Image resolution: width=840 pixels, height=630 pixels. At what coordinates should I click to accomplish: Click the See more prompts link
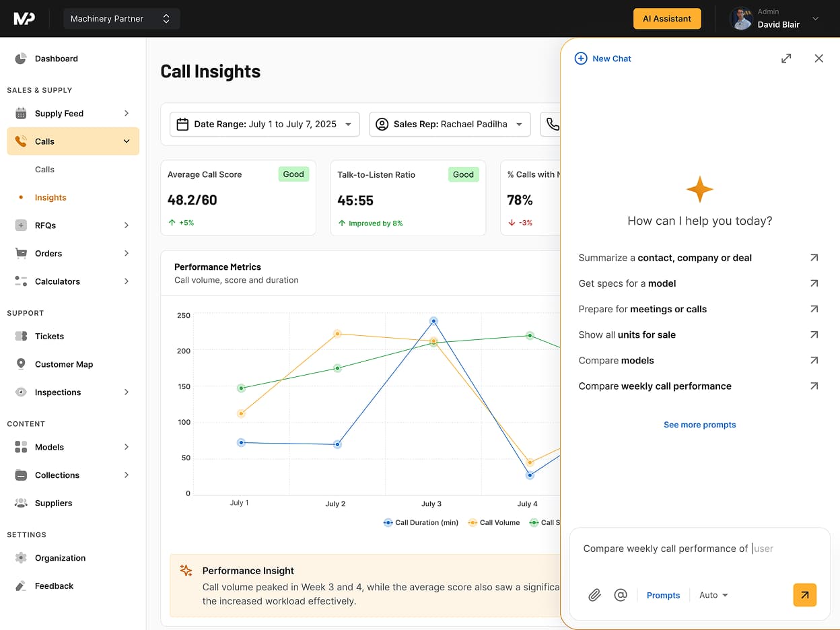pos(699,425)
